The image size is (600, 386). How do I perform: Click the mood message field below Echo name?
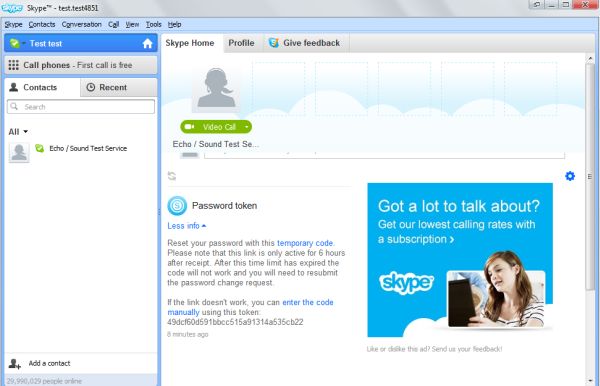pyautogui.click(x=384, y=155)
